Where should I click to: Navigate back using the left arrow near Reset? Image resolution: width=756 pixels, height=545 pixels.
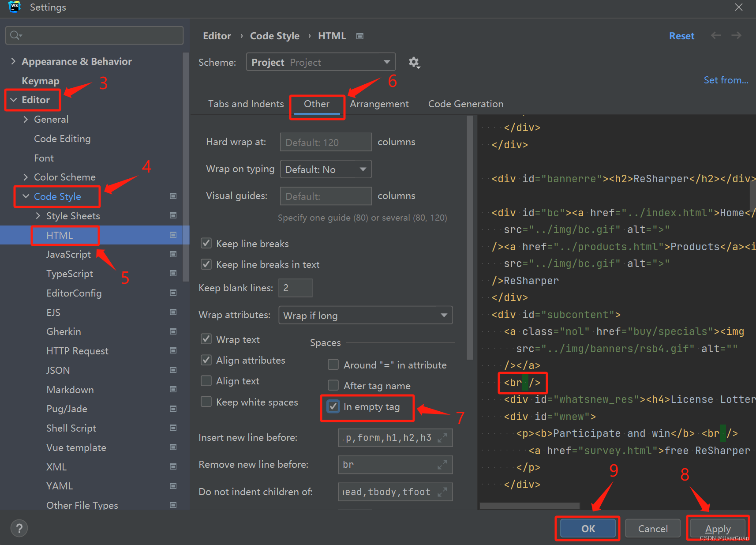(x=715, y=36)
